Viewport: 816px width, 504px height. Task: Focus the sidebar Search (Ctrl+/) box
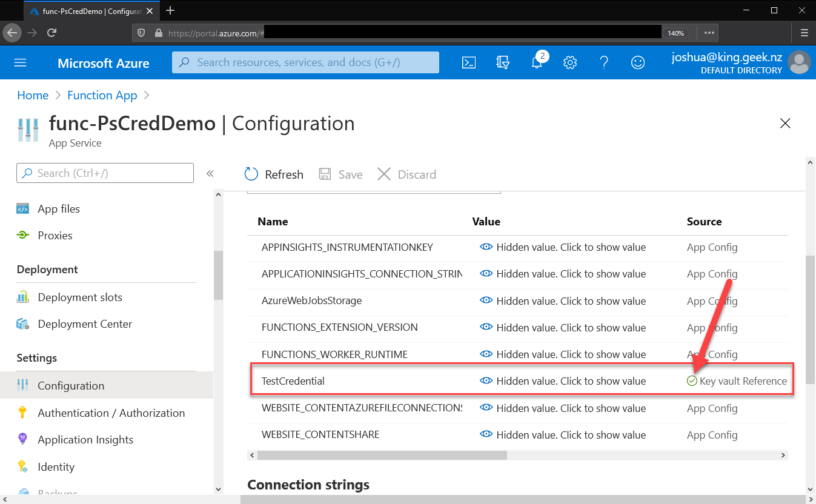(105, 173)
